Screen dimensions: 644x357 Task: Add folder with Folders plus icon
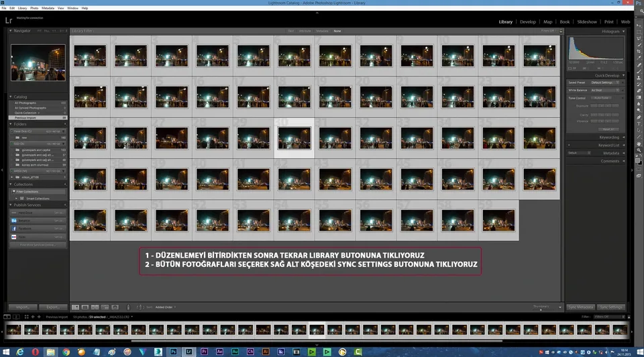click(x=65, y=124)
